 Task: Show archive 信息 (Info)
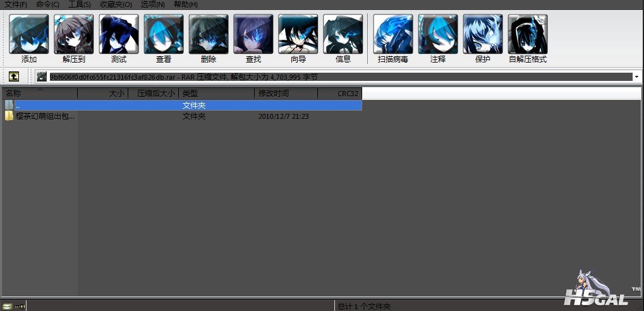343,35
